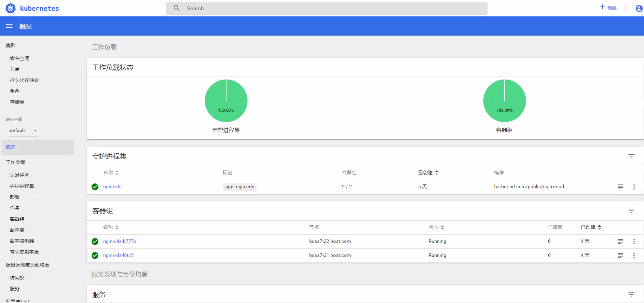This screenshot has height=303, width=644.
Task: Open actions menu for nginx-ds daemon set
Action: (x=634, y=187)
